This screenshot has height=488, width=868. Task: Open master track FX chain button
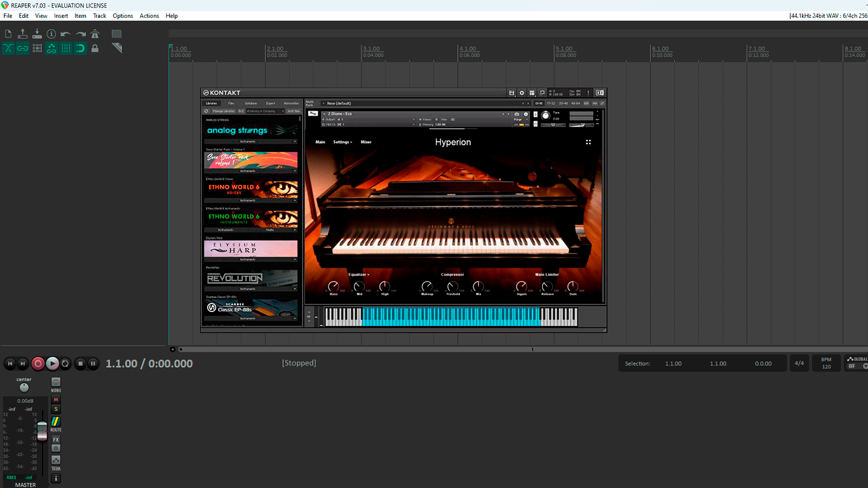[x=56, y=440]
